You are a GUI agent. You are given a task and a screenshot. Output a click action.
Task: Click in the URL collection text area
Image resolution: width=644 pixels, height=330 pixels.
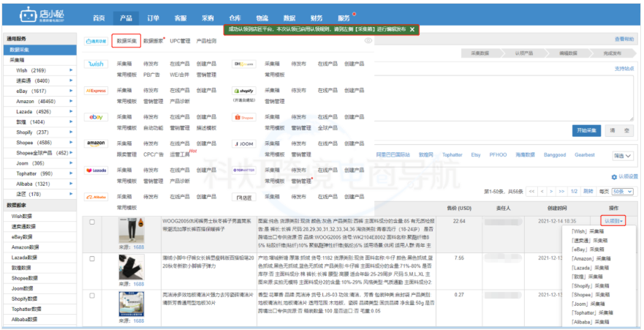pyautogui.click(x=503, y=99)
